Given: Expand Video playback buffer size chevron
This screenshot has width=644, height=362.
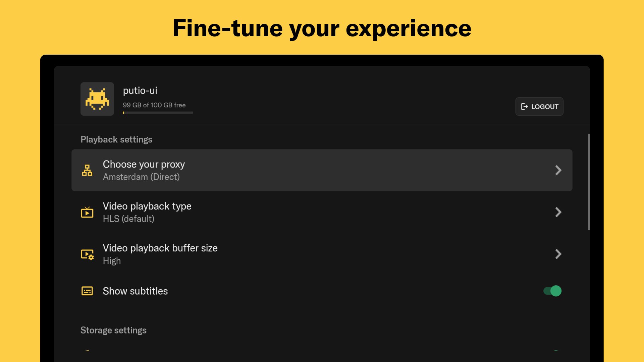Looking at the screenshot, I should pos(558,254).
